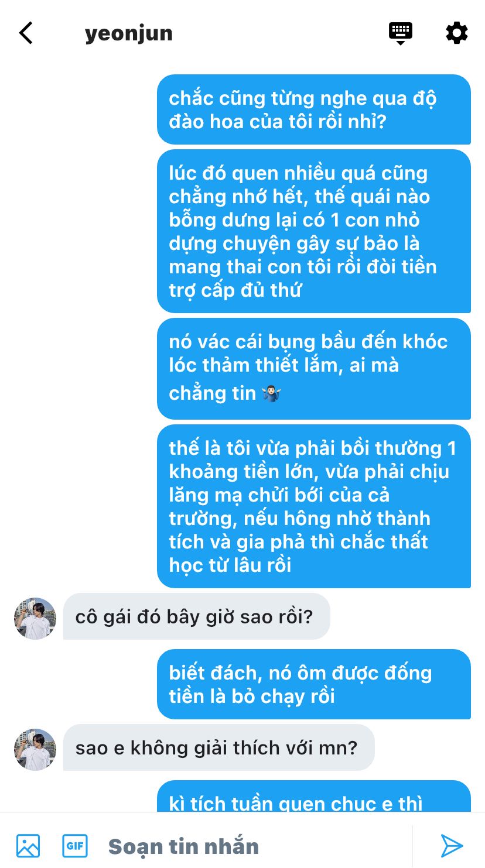The image size is (485, 868).
Task: Attach a photo using the image icon
Action: (x=28, y=846)
